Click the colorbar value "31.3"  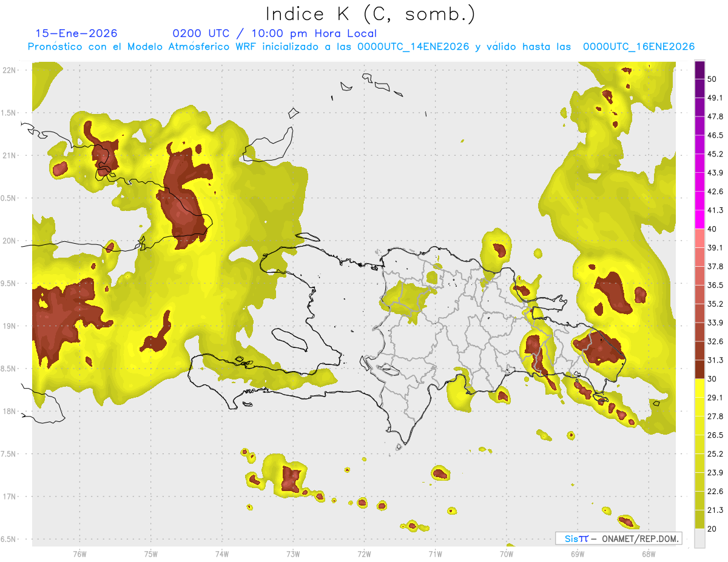coord(715,361)
